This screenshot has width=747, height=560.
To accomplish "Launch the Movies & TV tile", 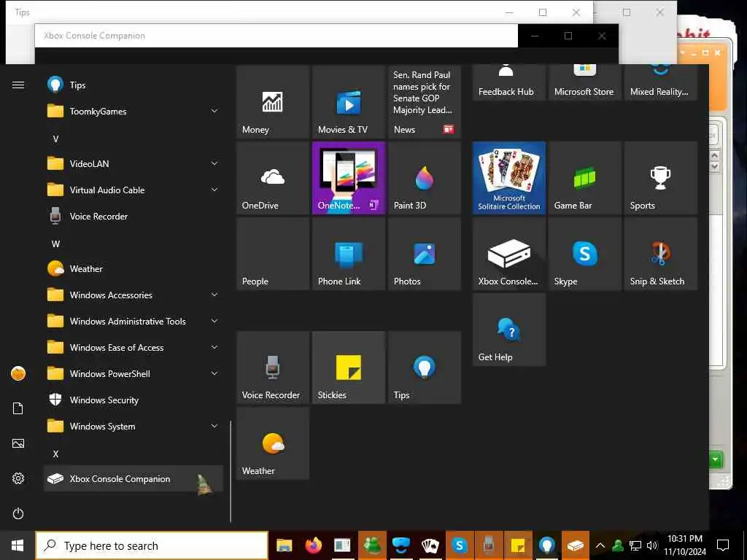I will [348, 101].
